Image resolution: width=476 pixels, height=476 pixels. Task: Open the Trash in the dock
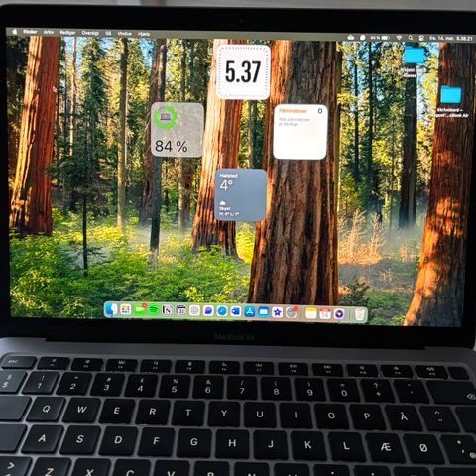point(360,314)
